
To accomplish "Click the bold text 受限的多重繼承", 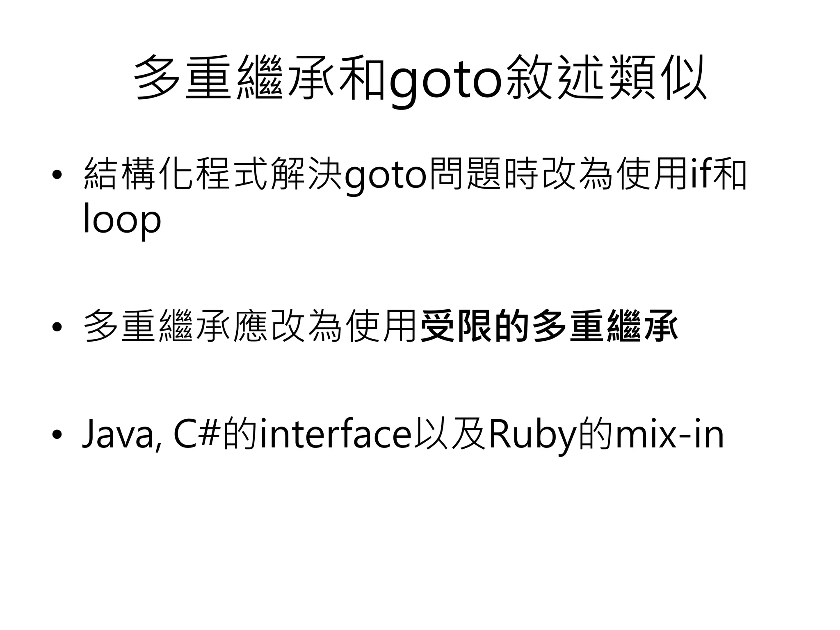I will [x=549, y=326].
